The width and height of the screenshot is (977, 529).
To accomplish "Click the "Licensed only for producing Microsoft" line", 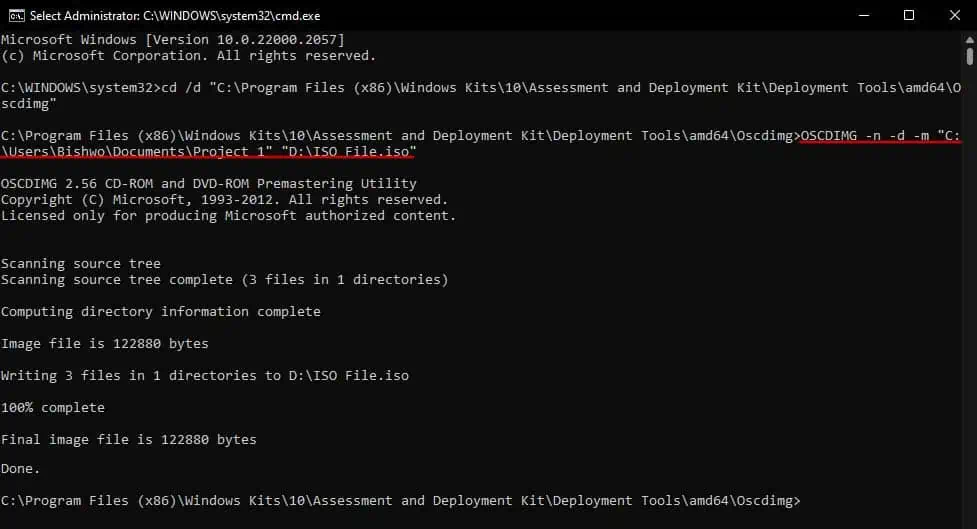I will (228, 216).
